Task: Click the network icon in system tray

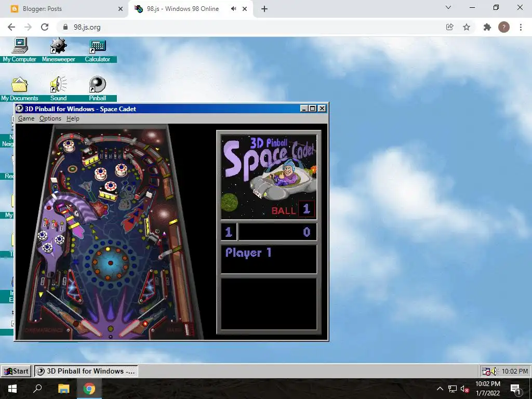Action: point(453,389)
